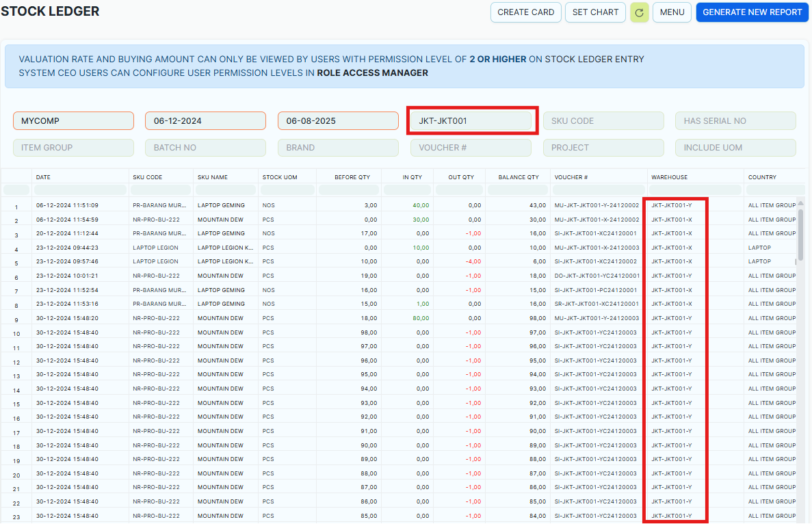This screenshot has height=524, width=812.
Task: Click the green refresh icon button
Action: [639, 12]
